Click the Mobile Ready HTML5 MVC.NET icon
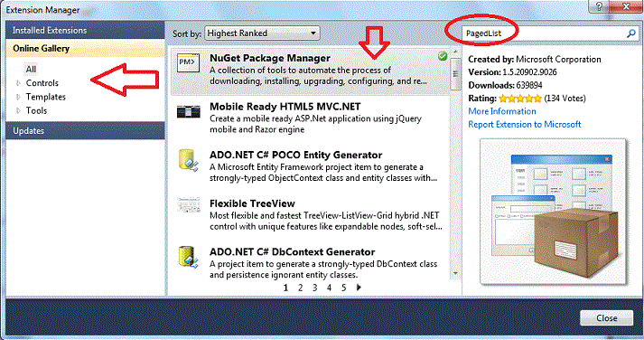 point(189,111)
